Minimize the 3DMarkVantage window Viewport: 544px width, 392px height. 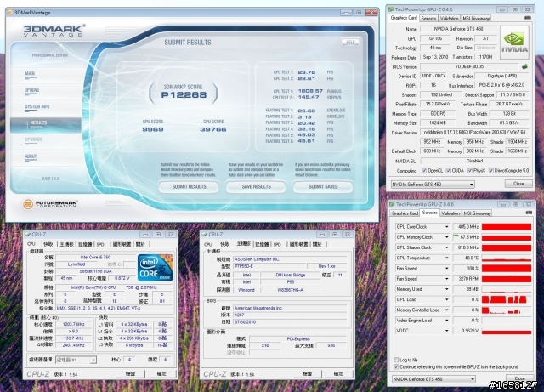[x=346, y=12]
